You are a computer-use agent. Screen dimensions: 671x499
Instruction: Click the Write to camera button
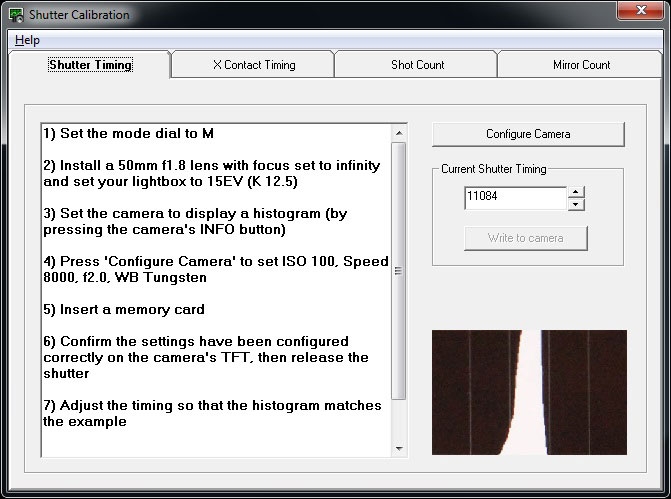pos(526,238)
